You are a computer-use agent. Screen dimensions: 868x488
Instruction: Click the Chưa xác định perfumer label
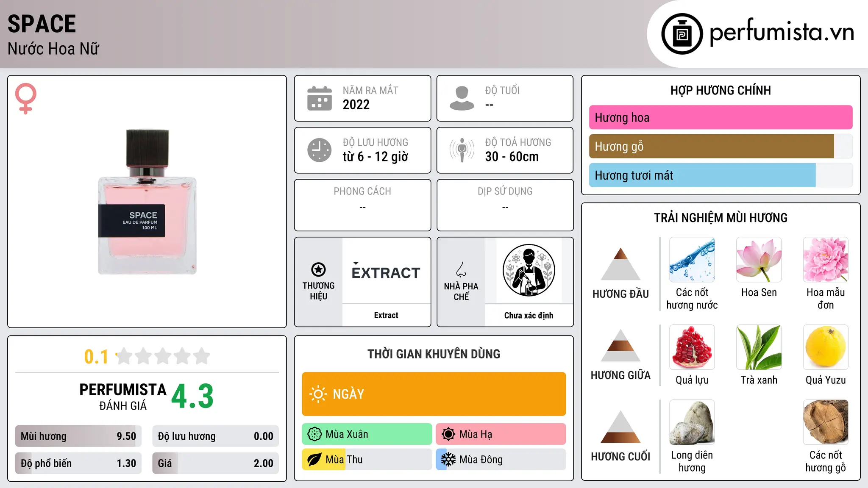click(x=529, y=315)
